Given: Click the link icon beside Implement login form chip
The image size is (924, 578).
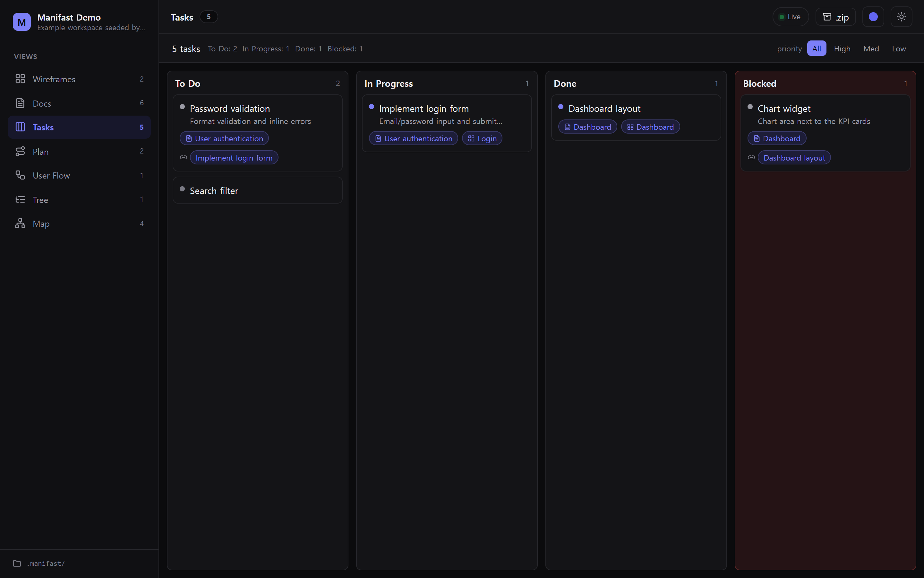Looking at the screenshot, I should (x=183, y=157).
